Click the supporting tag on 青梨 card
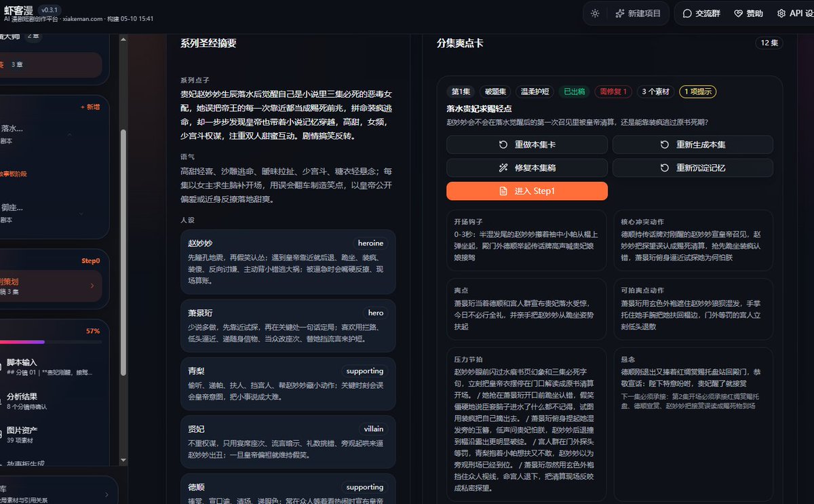This screenshot has height=504, width=814. click(364, 371)
